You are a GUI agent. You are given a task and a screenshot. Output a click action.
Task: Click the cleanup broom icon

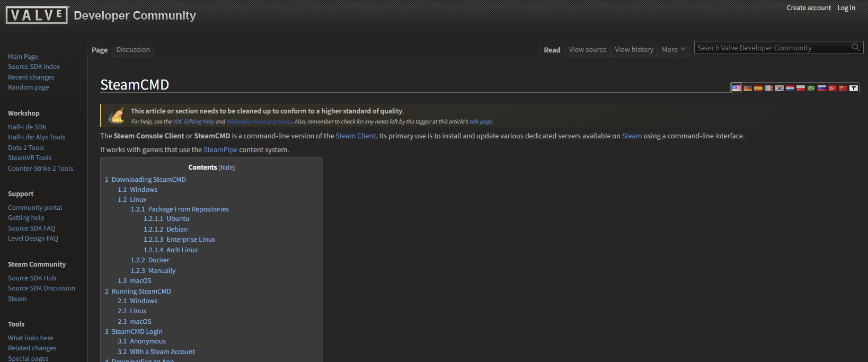pos(116,115)
